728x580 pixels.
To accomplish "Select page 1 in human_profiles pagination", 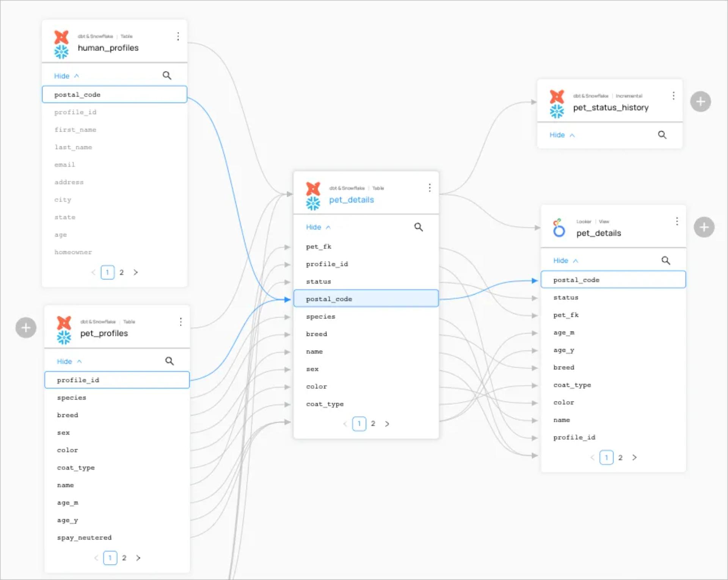I will click(x=108, y=272).
